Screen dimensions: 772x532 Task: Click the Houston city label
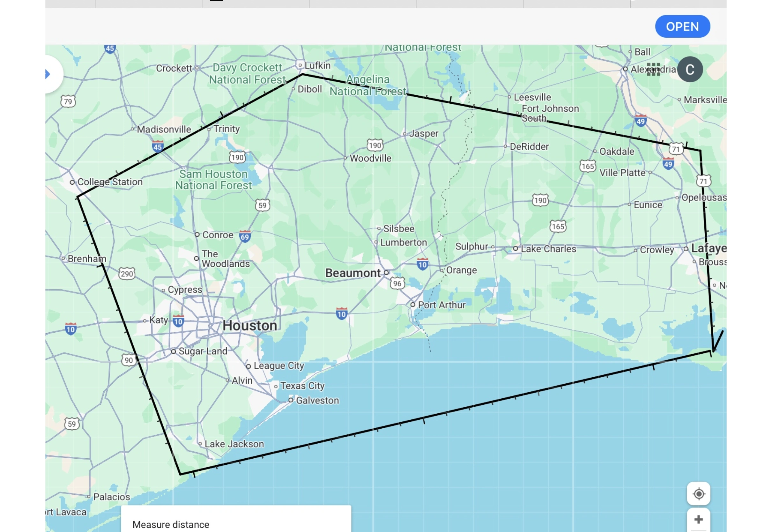point(250,326)
